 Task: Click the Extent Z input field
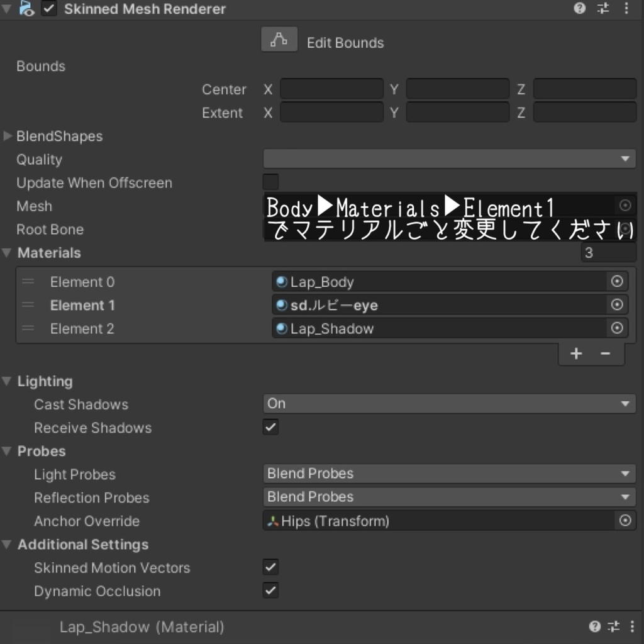[x=585, y=113]
